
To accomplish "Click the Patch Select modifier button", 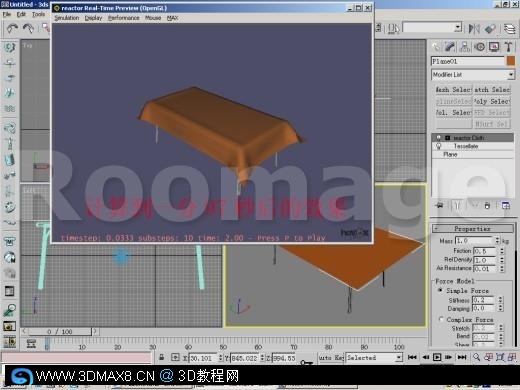I will (492, 90).
